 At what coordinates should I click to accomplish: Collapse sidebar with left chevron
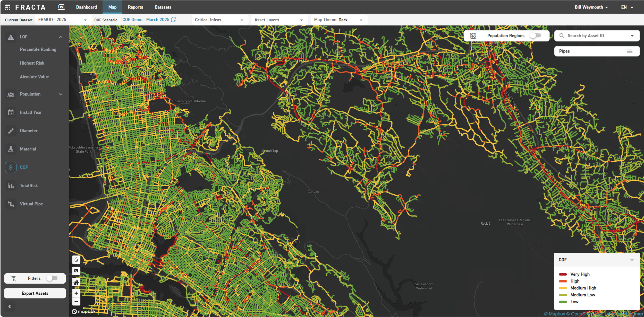pos(10,306)
